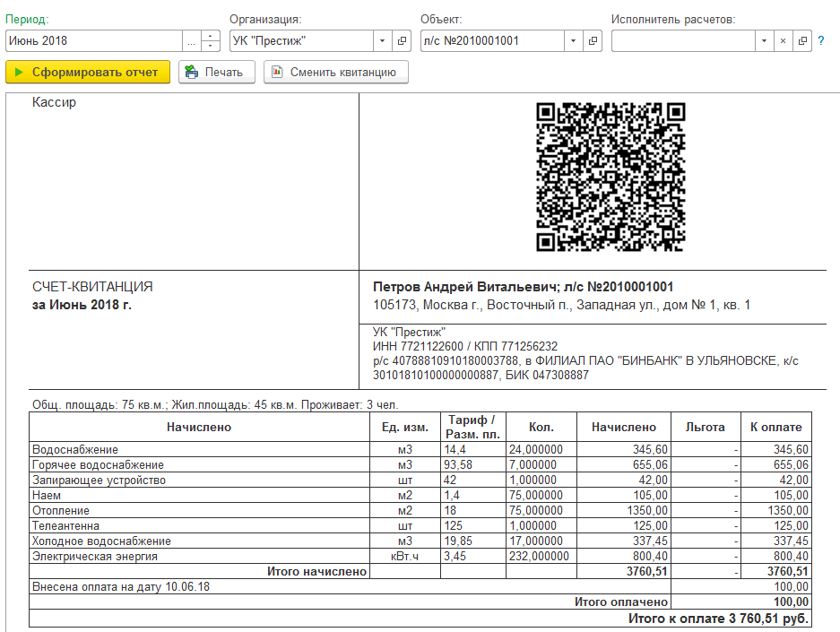Viewport: 840px width, 632px height.
Task: Select the Льгота column header
Action: coord(705,428)
